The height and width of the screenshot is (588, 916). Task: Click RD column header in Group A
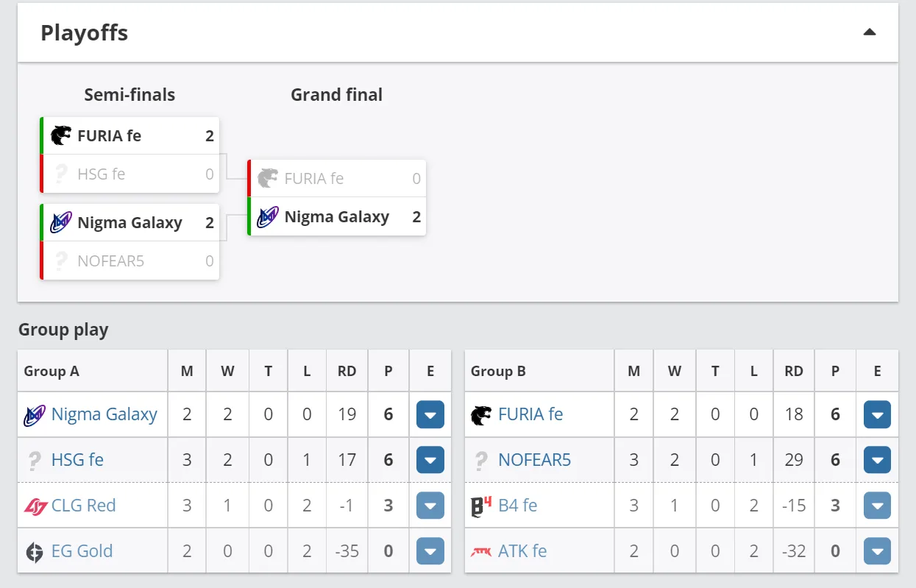347,371
